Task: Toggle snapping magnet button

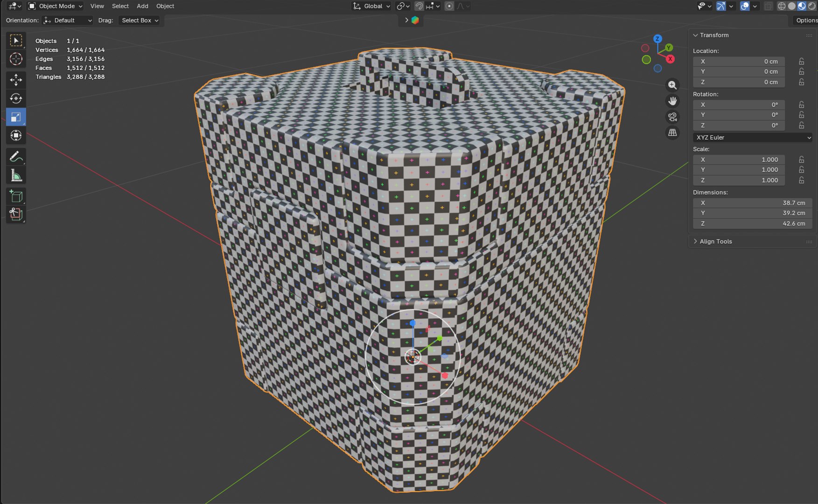Action: pyautogui.click(x=419, y=6)
